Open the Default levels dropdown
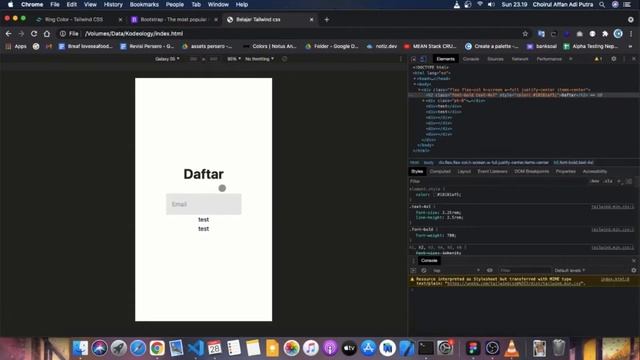The height and width of the screenshot is (360, 640). (570, 271)
